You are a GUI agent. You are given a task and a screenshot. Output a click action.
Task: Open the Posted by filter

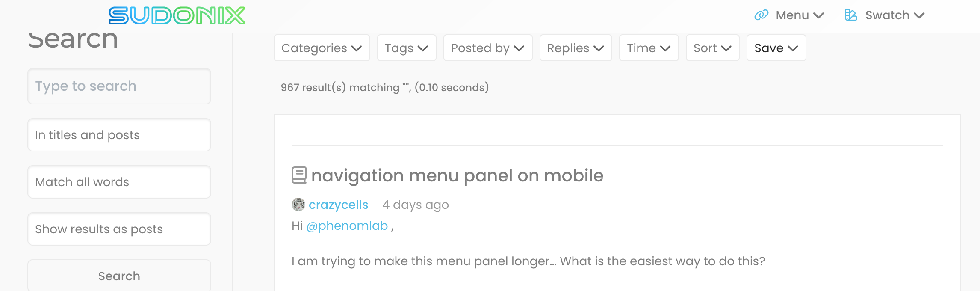(x=487, y=48)
